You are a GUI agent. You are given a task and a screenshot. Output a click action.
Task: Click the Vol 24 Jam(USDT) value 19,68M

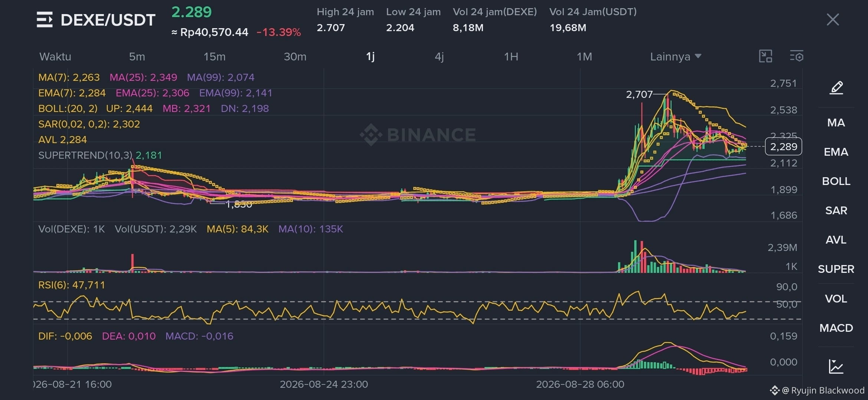(568, 27)
